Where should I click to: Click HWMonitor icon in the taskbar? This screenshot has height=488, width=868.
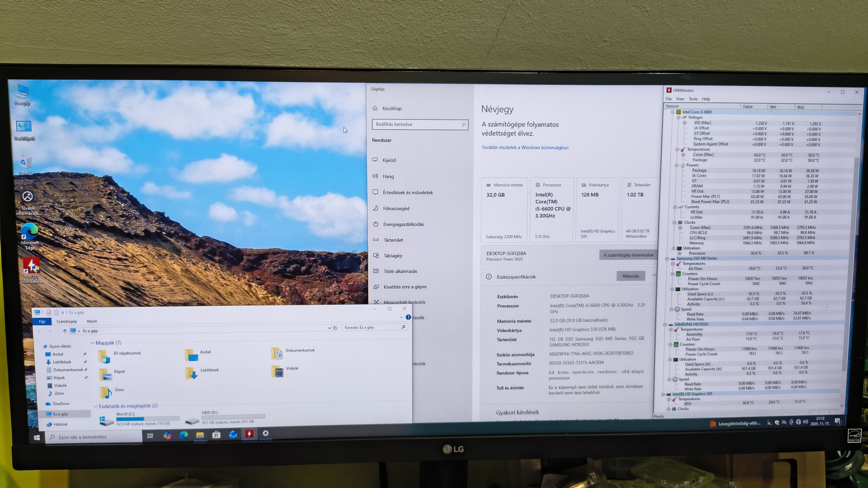click(x=249, y=434)
